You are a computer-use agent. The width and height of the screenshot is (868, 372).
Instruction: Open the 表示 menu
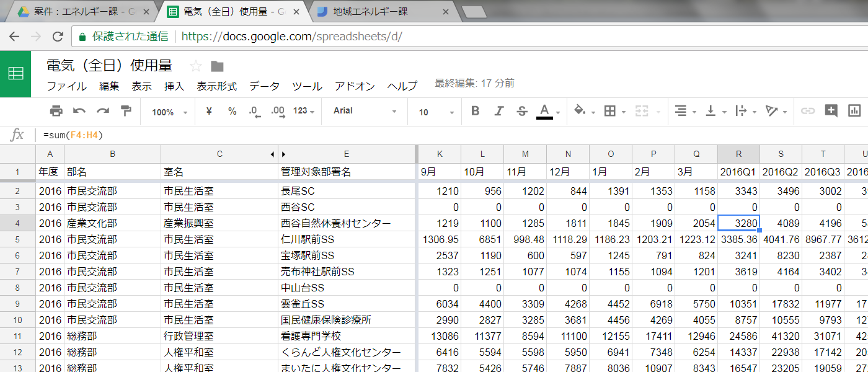141,86
